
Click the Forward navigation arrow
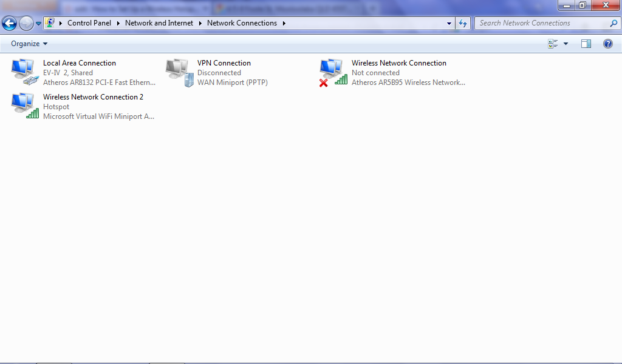click(x=26, y=24)
